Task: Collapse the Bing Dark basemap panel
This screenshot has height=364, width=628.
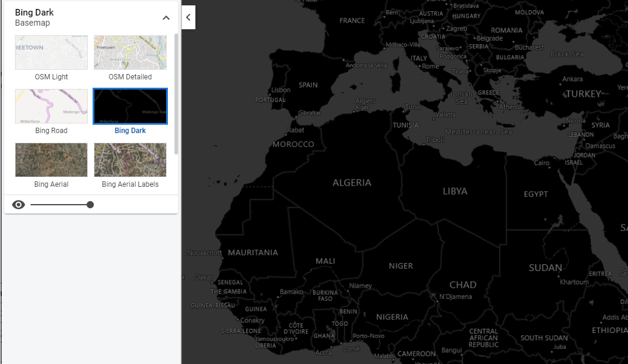Action: (166, 17)
